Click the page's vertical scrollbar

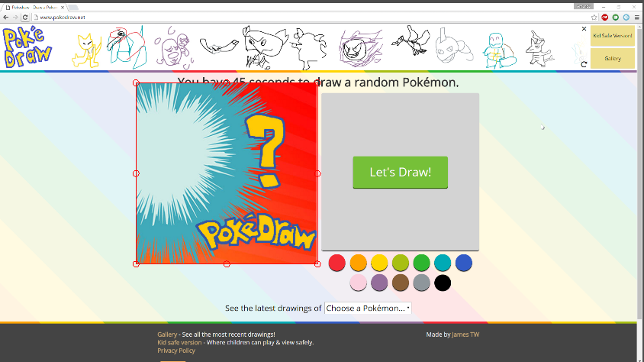pos(640,173)
